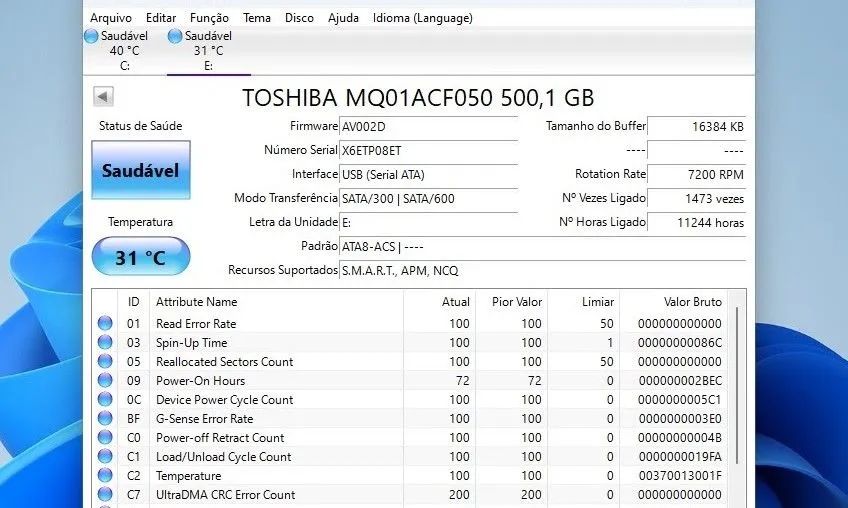
Task: Click raw value 000000002BEC
Action: click(680, 380)
